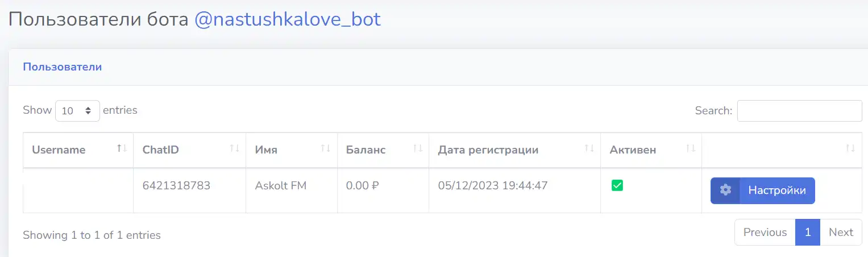The image size is (868, 257).
Task: Sort by ChatID column arrows
Action: (x=234, y=148)
